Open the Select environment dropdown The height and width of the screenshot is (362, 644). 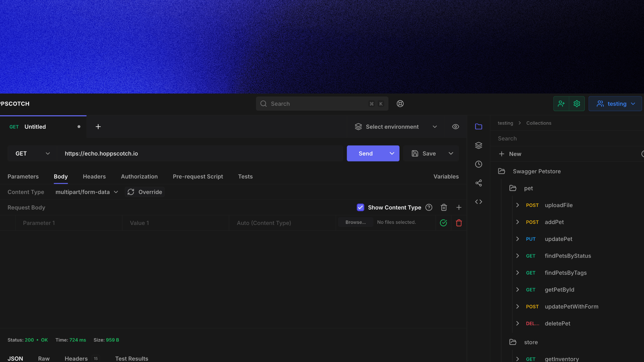coord(396,126)
